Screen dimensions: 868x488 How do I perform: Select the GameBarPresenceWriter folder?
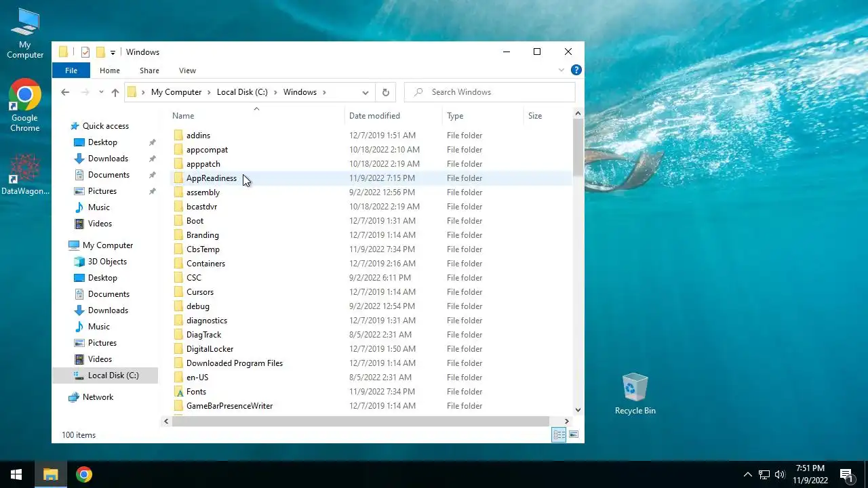tap(229, 406)
